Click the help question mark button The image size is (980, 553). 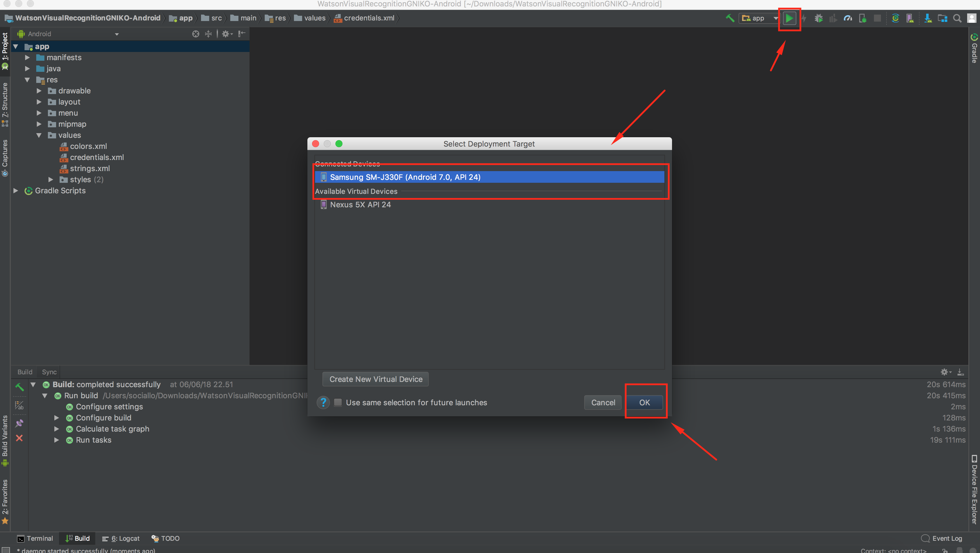[x=323, y=403]
